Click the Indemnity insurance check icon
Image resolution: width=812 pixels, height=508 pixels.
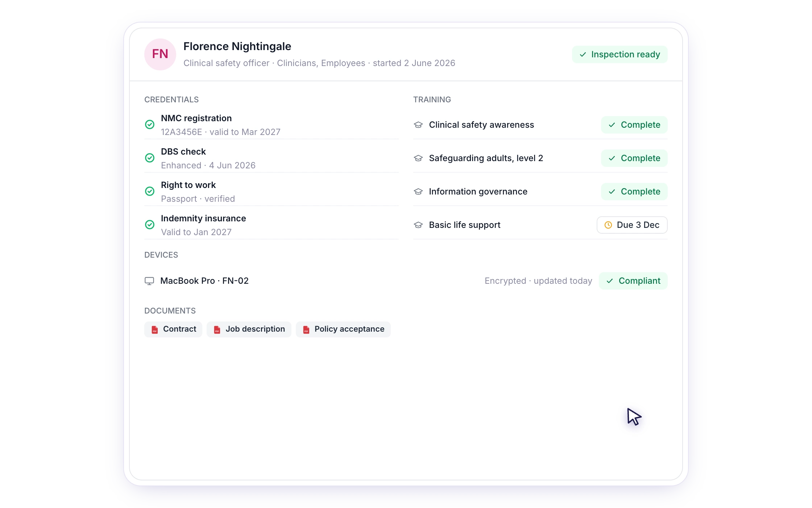point(150,225)
